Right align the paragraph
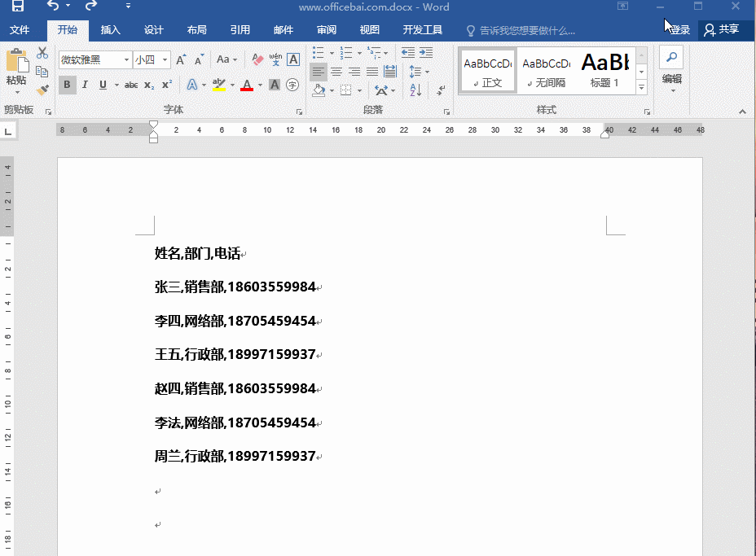The image size is (756, 556). pyautogui.click(x=354, y=72)
